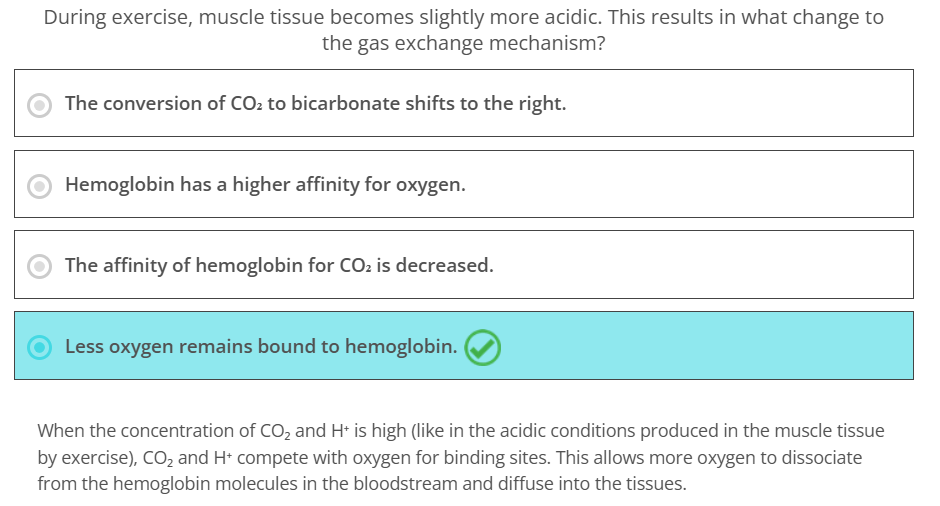Select radio for higher oxygen affinity answer

[40, 186]
